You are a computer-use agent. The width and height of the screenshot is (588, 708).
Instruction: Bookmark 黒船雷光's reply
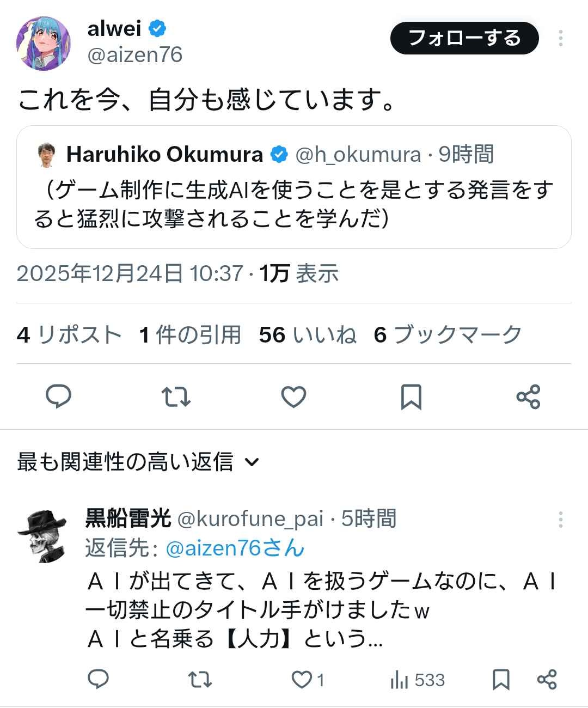(501, 679)
